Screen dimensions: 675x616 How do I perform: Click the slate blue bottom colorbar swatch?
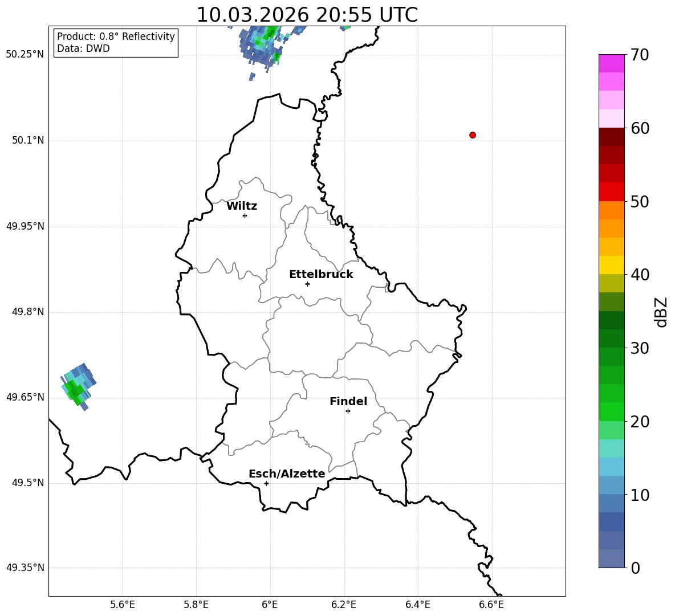coord(611,558)
